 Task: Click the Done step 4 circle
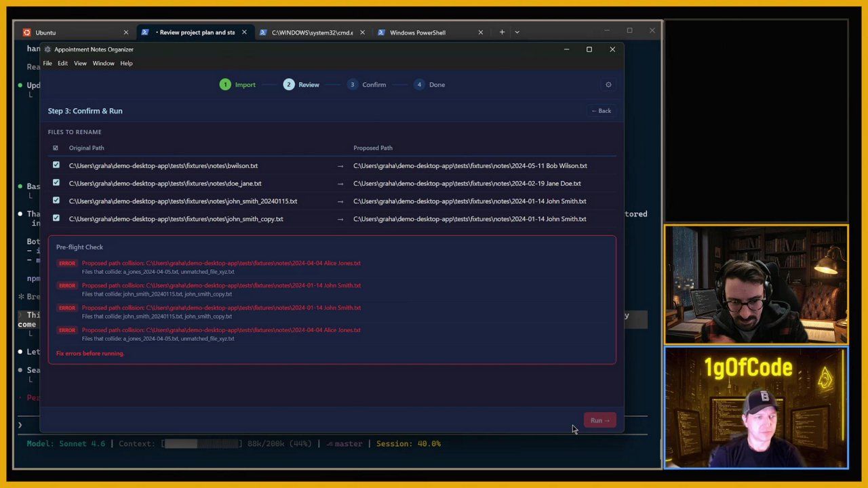coord(419,85)
